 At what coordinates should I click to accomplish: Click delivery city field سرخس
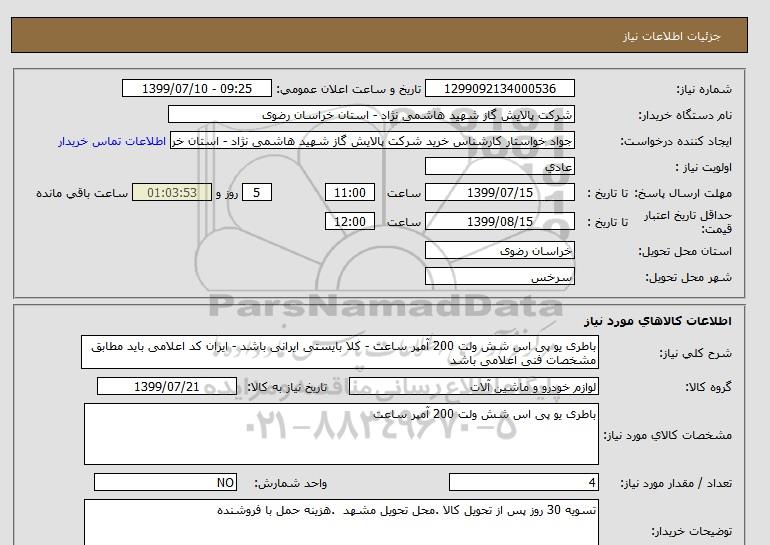click(x=499, y=276)
